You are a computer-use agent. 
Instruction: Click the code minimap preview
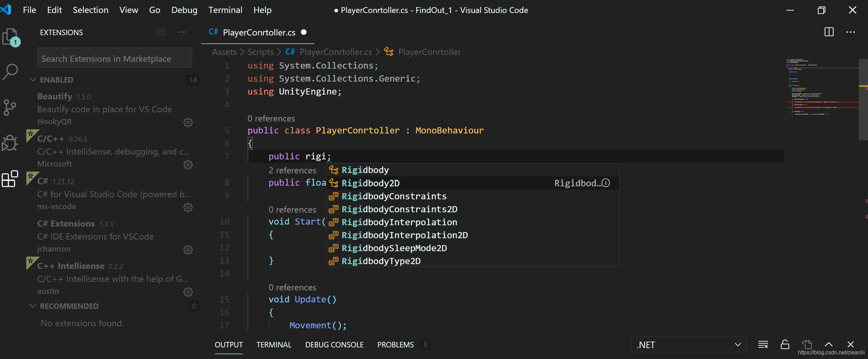tap(822, 89)
